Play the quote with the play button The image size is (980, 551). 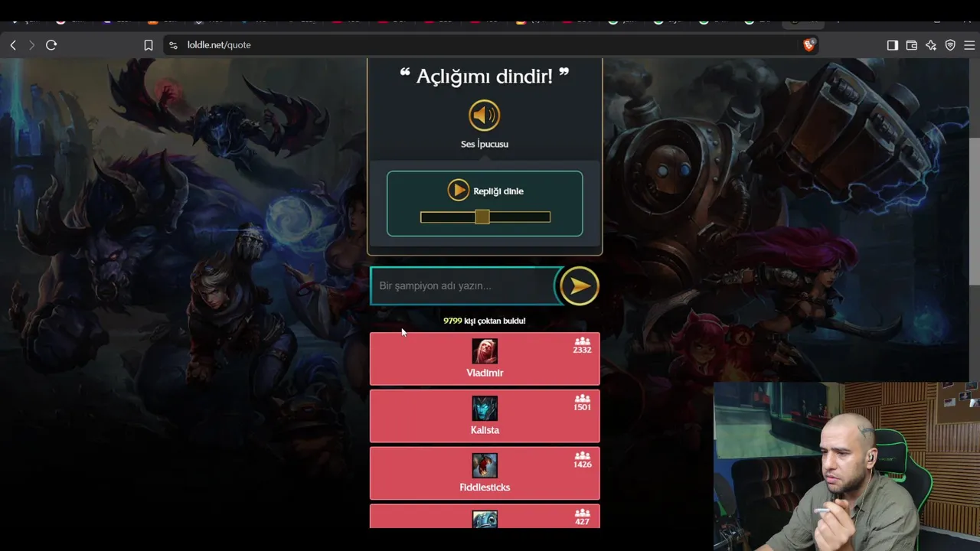click(x=458, y=191)
